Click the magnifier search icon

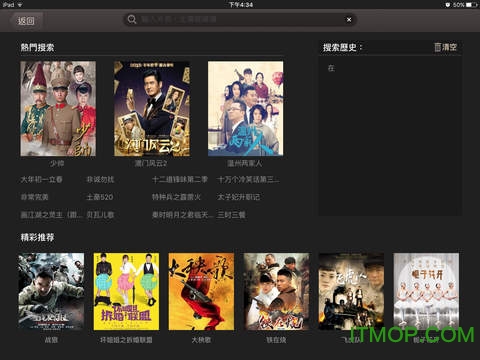tap(132, 19)
